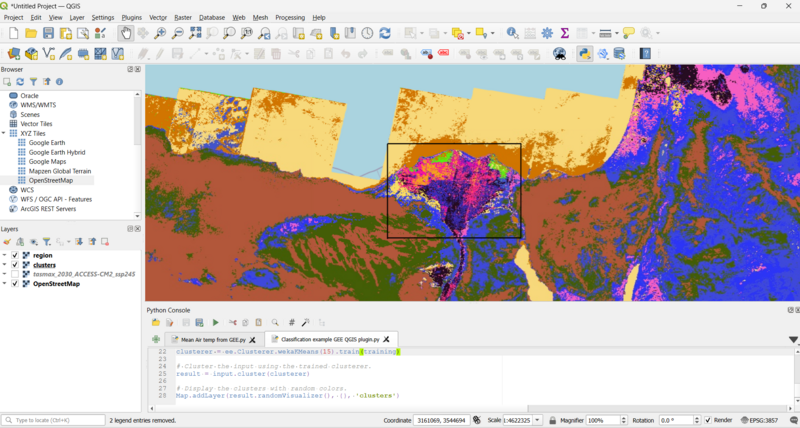Click the Save Project icon
Screen dimensions: 800x428
coord(49,33)
